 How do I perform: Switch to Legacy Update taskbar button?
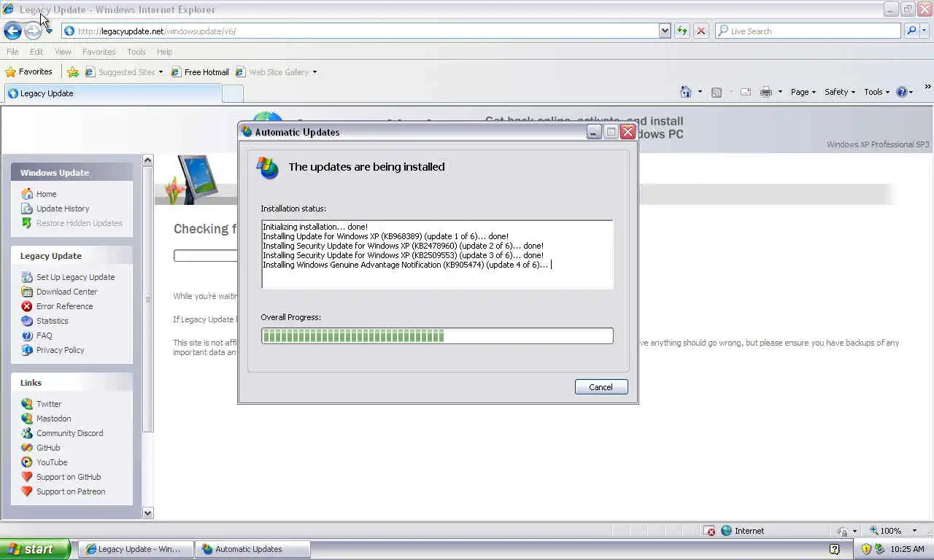136,549
